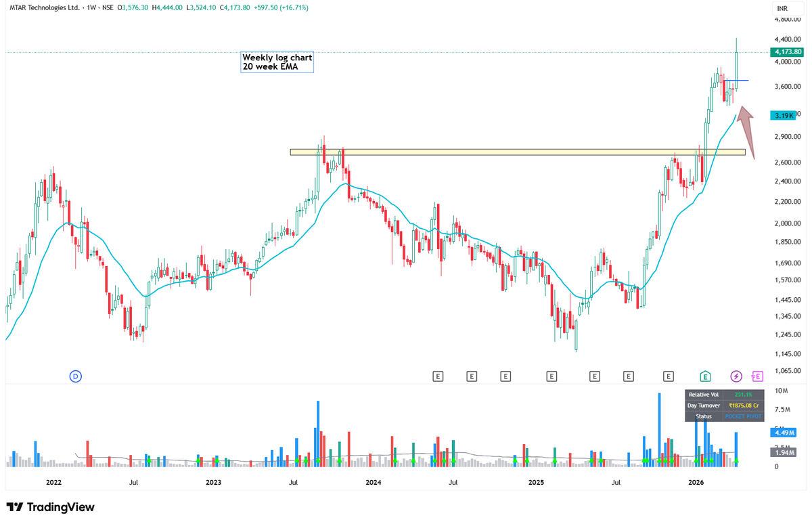This screenshot has height=524, width=812.
Task: Click the change value +597.50 (+16.71%)
Action: pyautogui.click(x=281, y=8)
